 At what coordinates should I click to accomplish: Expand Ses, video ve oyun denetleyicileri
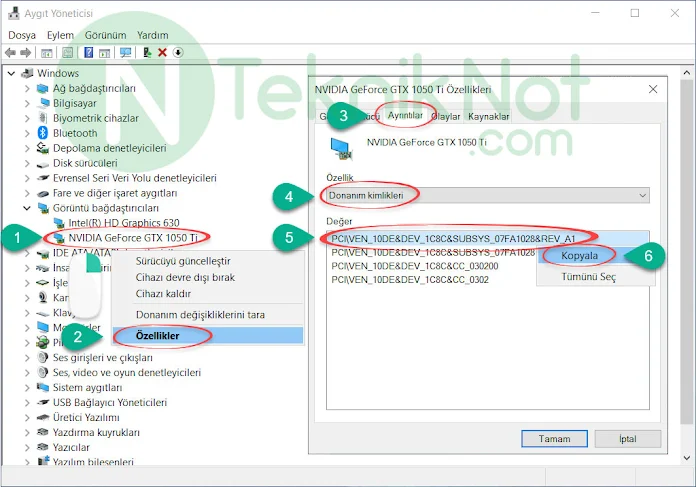[27, 372]
